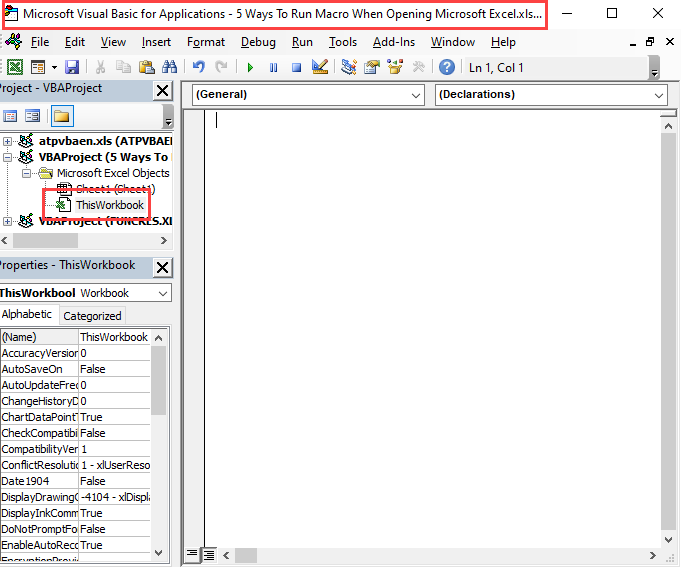Open the View menu
The image size is (681, 567).
(x=113, y=42)
